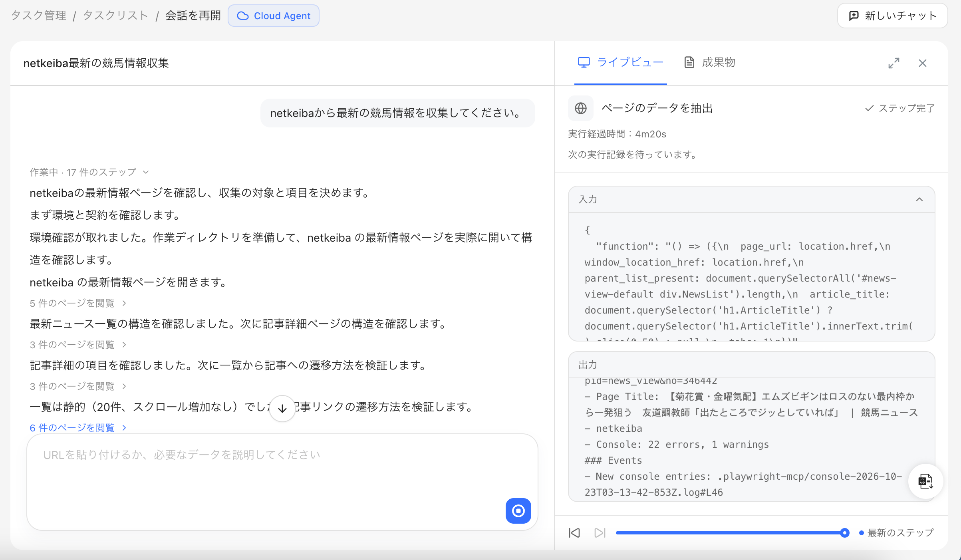Click the Cloud Agent badge

click(274, 16)
